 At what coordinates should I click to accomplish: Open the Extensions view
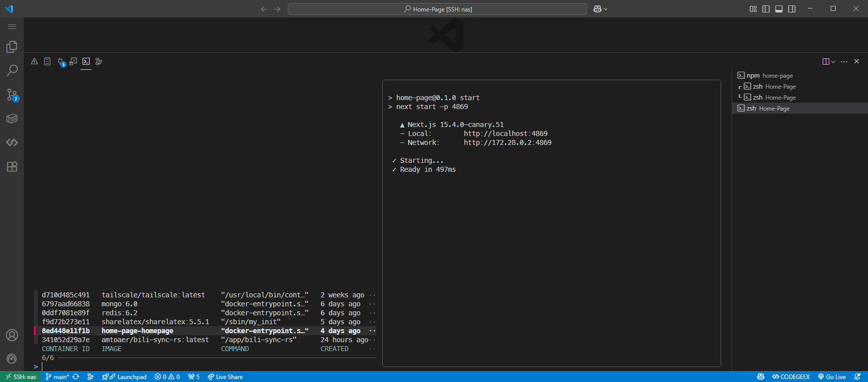click(x=12, y=166)
